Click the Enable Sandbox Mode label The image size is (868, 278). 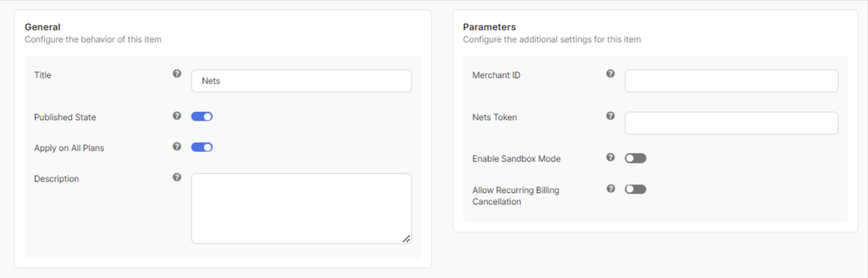[x=517, y=159]
